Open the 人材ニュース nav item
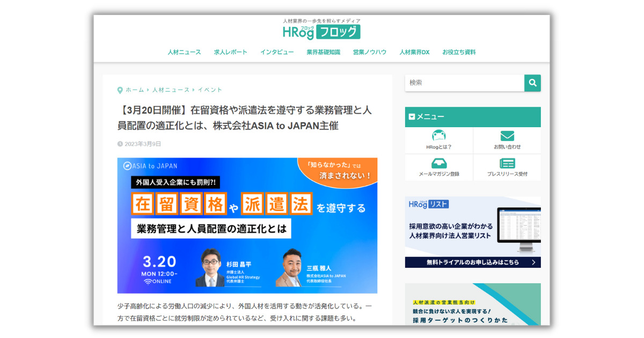The image size is (644, 338). pos(184,52)
